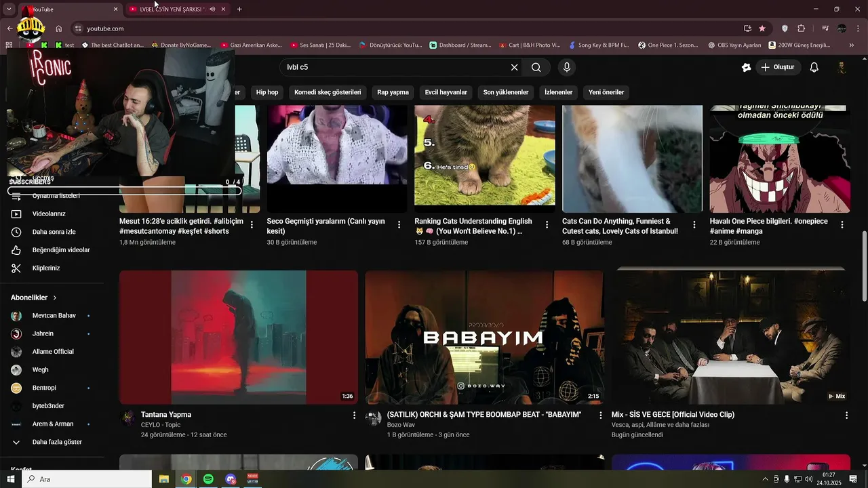This screenshot has width=868, height=488.
Task: Open the Chrome profile avatar
Action: pos(842,28)
